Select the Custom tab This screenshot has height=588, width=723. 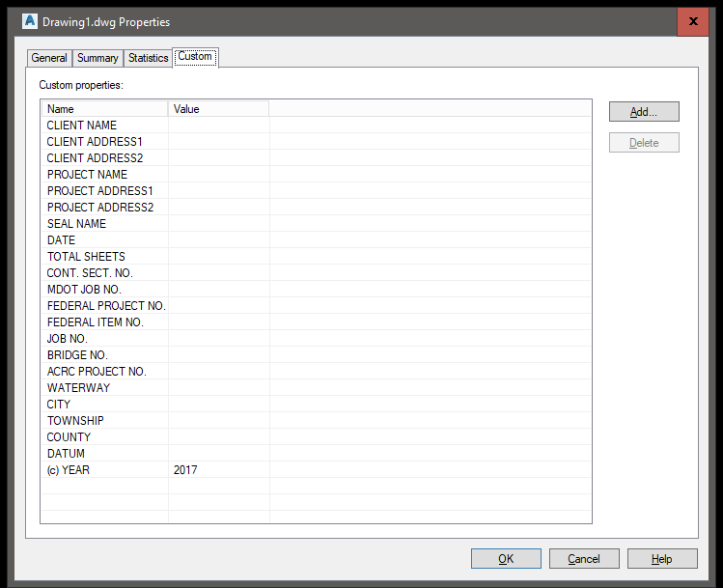pos(195,57)
